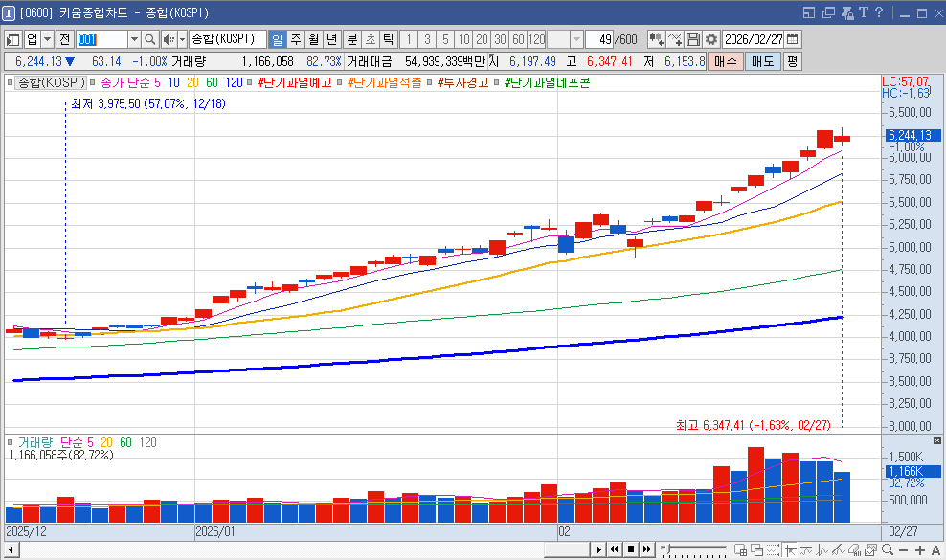This screenshot has height=560, width=946.
Task: Click the search magnifier next to code field
Action: pyautogui.click(x=150, y=39)
